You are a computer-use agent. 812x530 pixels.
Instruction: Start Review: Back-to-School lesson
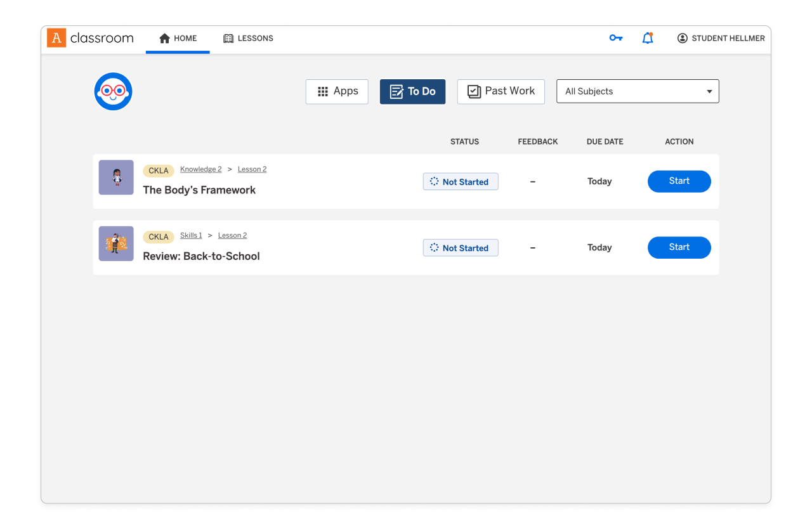pyautogui.click(x=679, y=247)
